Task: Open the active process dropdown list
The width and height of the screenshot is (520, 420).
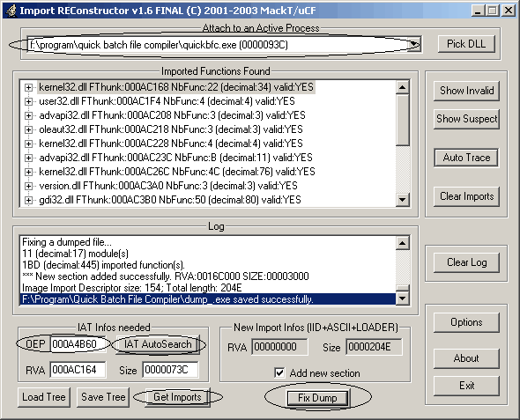Action: point(413,44)
